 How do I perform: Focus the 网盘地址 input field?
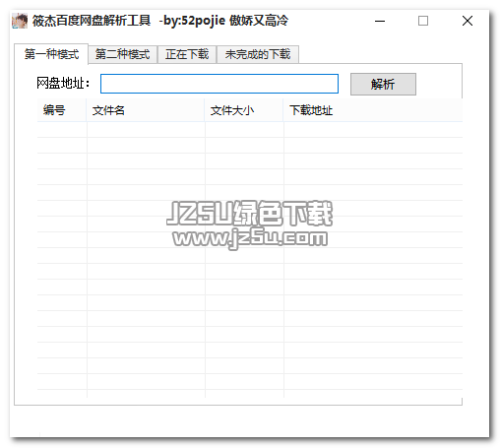(x=219, y=84)
